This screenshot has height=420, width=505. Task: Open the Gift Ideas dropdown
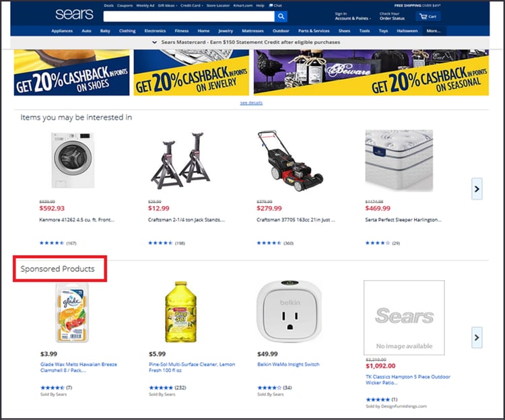[167, 5]
